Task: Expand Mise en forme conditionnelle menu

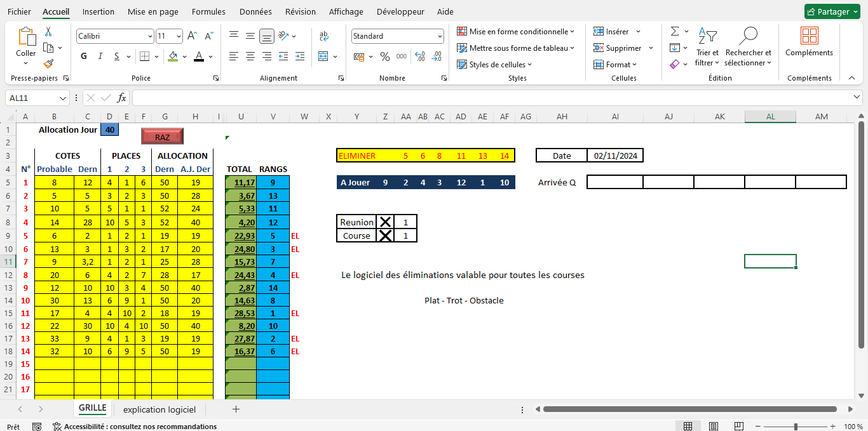Action: click(x=515, y=31)
